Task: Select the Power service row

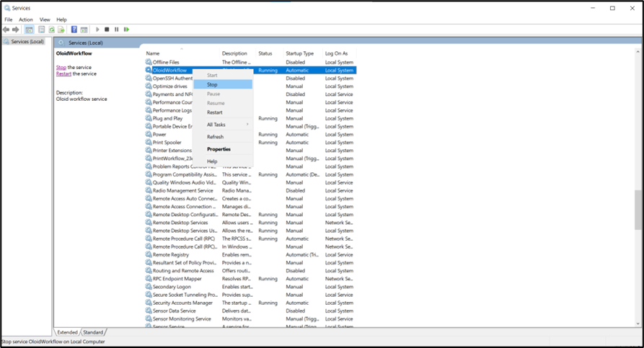Action: [250, 134]
